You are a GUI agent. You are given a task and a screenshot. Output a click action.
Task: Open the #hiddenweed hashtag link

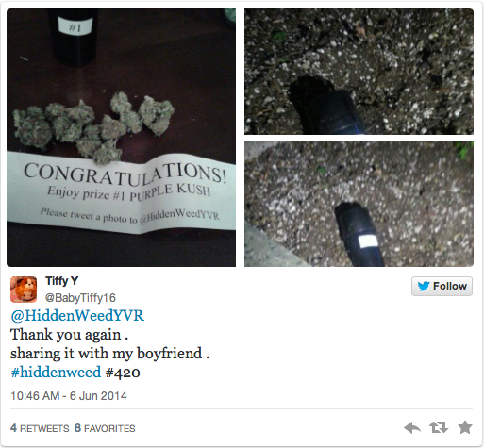[x=56, y=373]
